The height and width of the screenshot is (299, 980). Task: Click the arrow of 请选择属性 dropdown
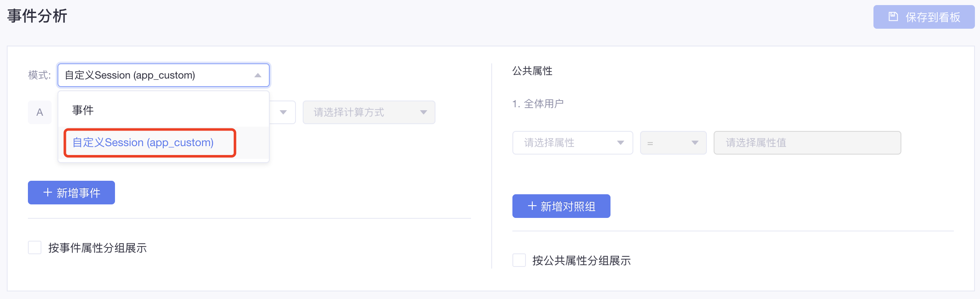pos(621,143)
